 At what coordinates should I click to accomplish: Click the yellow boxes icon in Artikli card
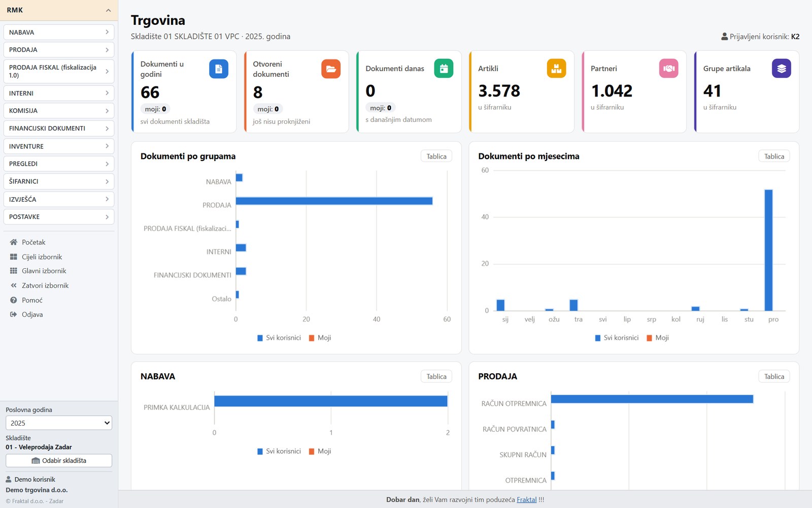point(556,69)
